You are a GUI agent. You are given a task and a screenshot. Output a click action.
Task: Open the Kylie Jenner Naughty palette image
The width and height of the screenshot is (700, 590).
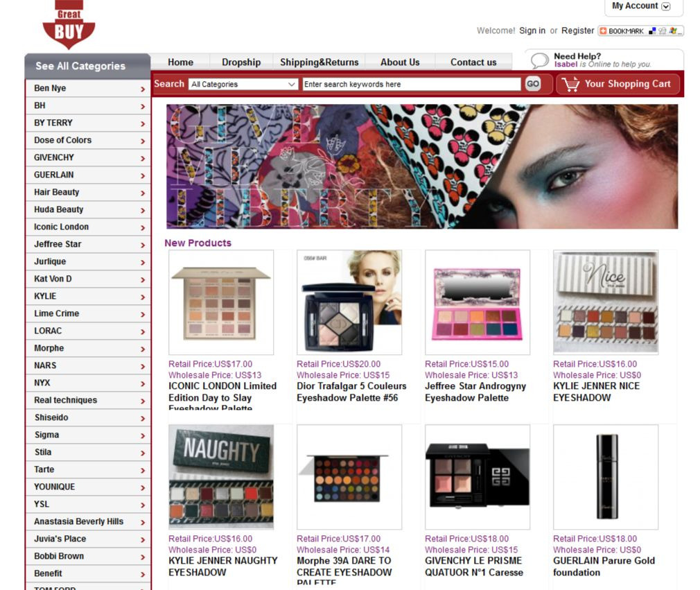tap(221, 477)
